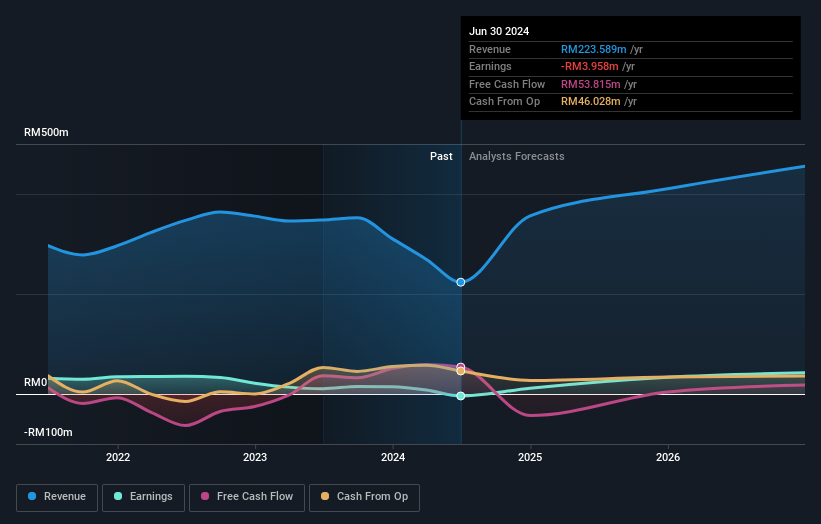Click the Earnings row label in tooltip

pos(490,66)
